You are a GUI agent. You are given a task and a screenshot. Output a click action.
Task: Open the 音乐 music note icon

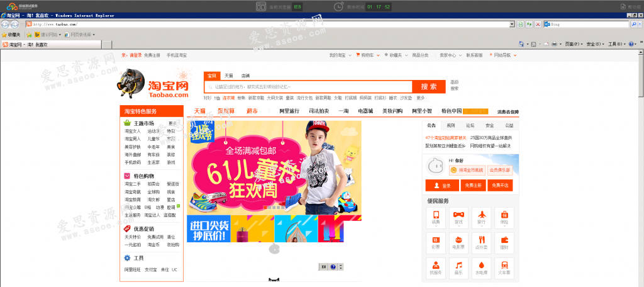[x=458, y=266]
